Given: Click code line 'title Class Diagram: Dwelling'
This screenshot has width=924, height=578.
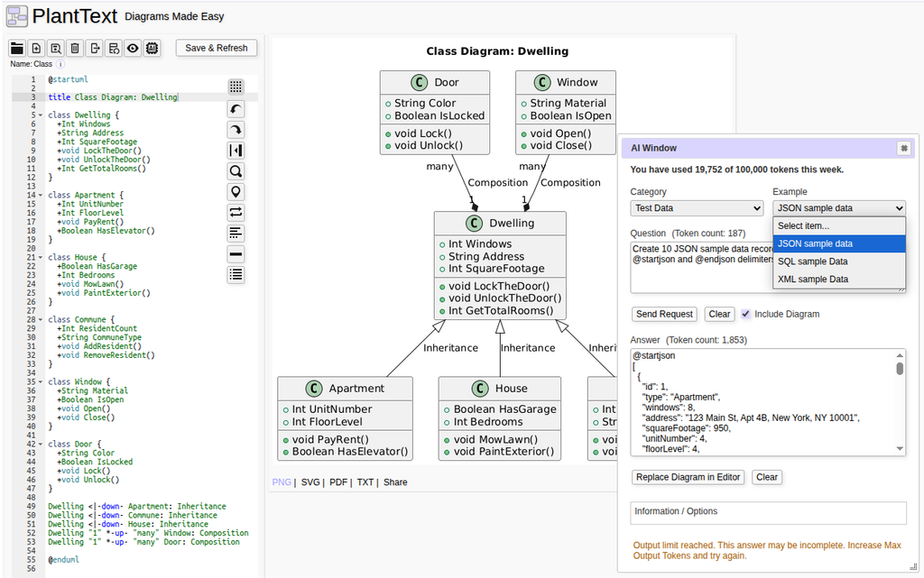Looking at the screenshot, I should tap(113, 97).
